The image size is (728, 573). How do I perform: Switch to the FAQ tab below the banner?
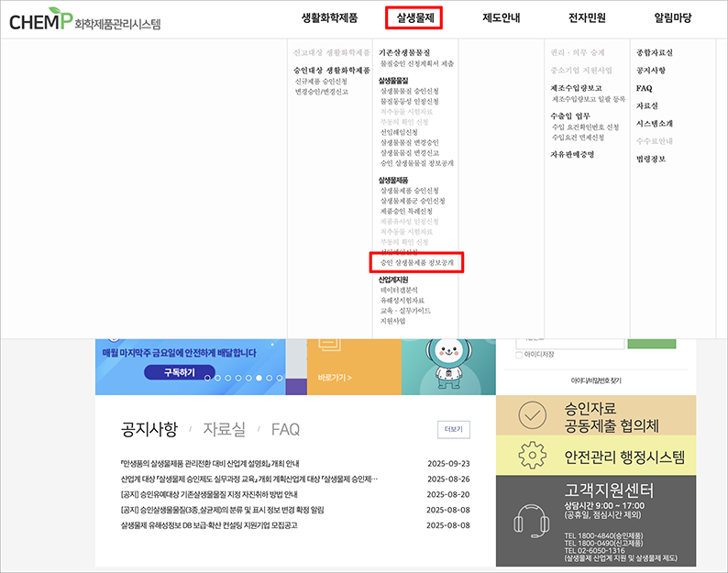(285, 429)
